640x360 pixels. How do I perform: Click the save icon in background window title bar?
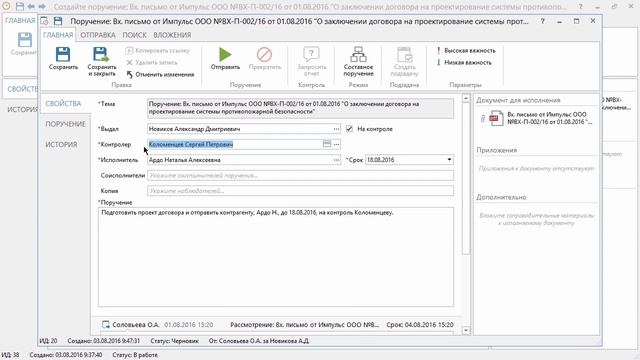20,7
